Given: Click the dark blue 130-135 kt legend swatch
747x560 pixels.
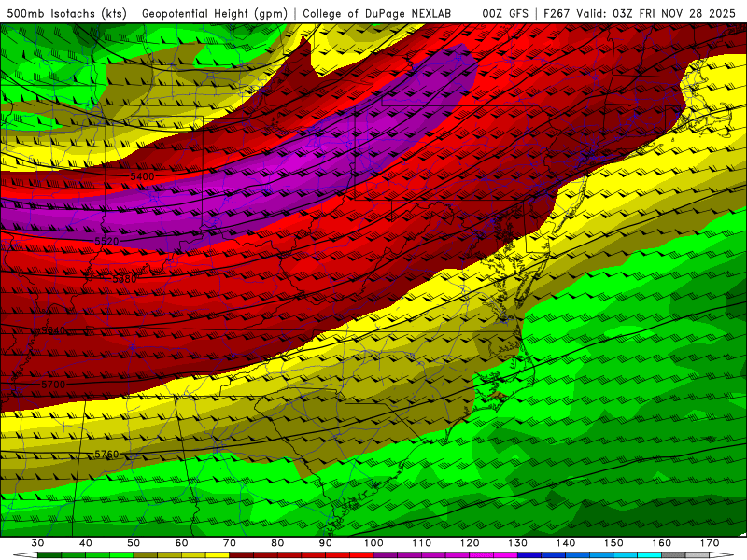Looking at the screenshot, I should [529, 555].
